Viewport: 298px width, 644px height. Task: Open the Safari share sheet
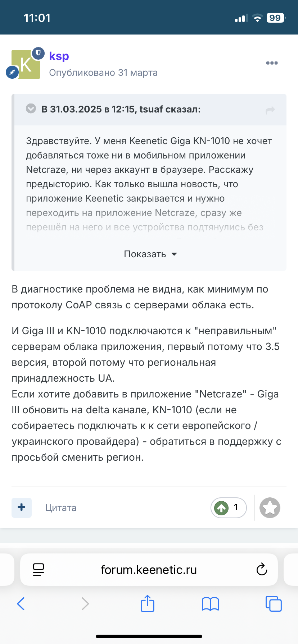tap(148, 604)
